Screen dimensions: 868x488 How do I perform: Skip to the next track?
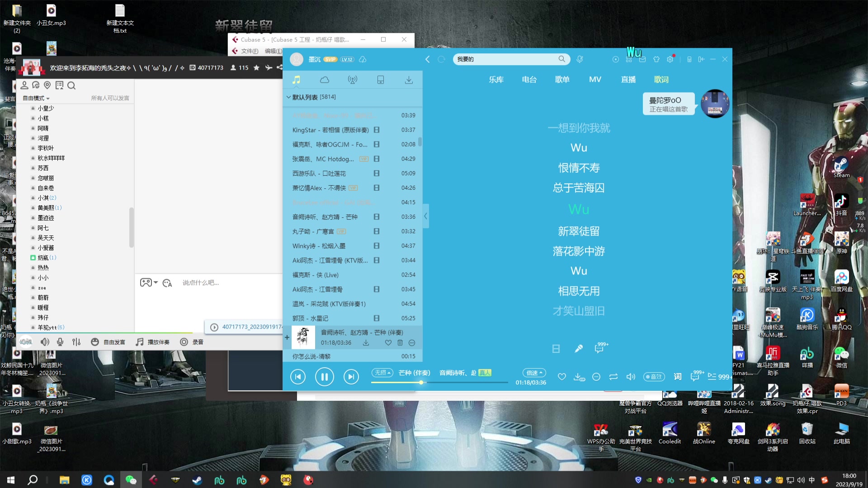pyautogui.click(x=351, y=376)
